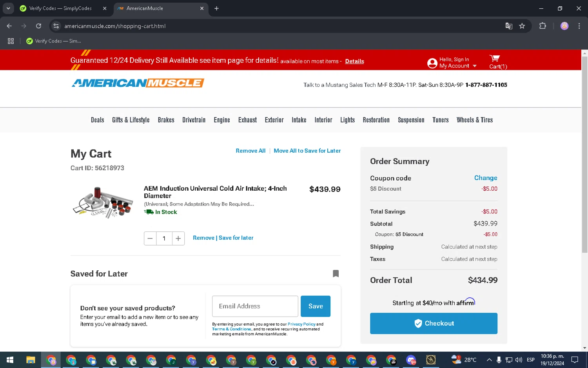This screenshot has width=588, height=368.
Task: Open the Verify Codes bookmark in bookmarks bar
Action: tap(54, 41)
